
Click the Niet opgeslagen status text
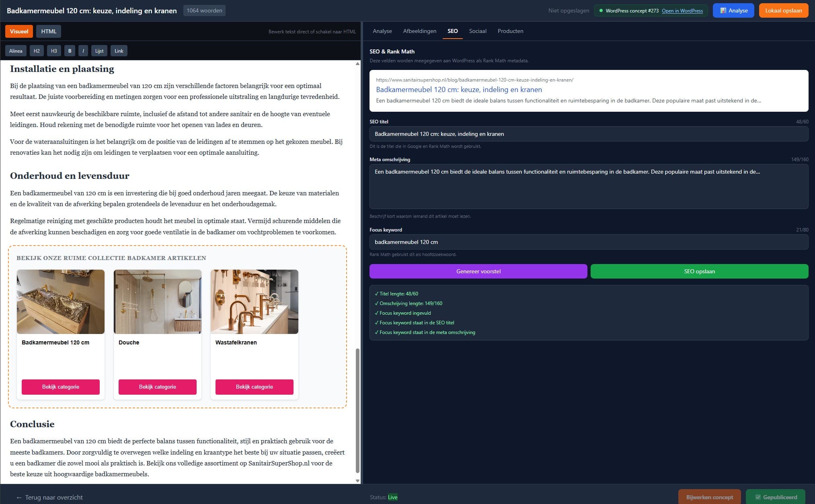tap(569, 11)
